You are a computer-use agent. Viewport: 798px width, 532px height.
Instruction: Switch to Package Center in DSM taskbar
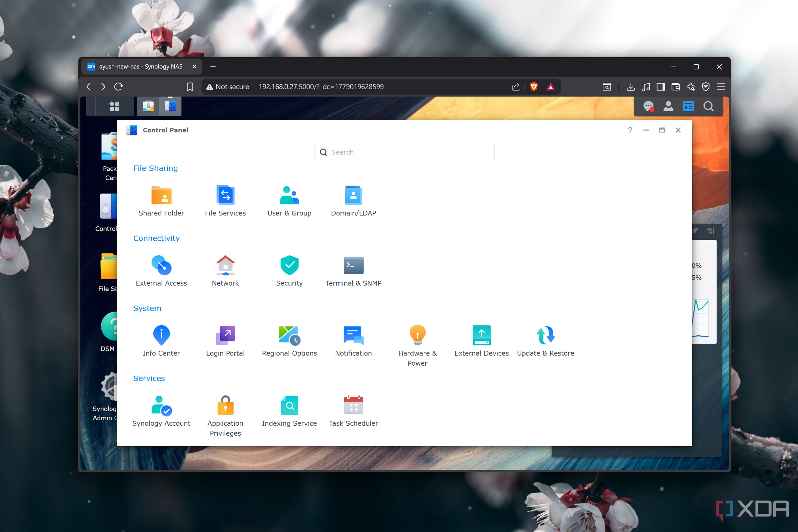[148, 106]
